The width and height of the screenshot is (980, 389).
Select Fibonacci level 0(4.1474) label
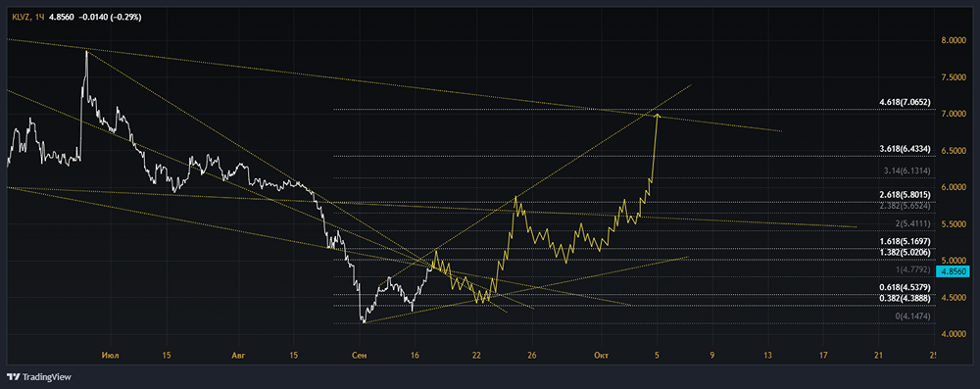click(x=913, y=316)
